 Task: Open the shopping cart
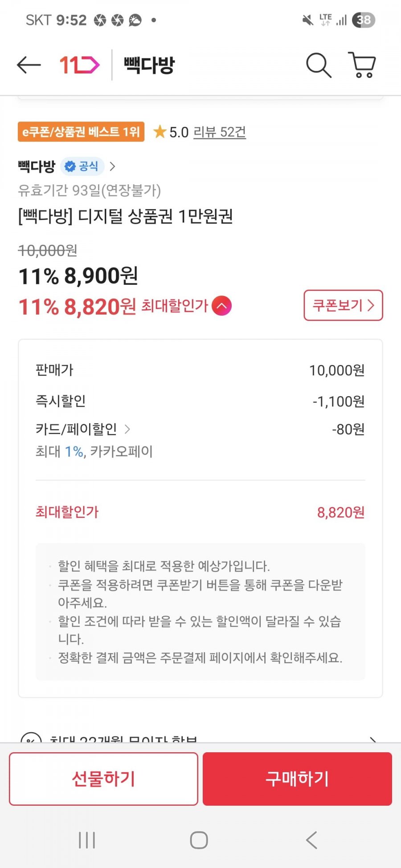[362, 65]
